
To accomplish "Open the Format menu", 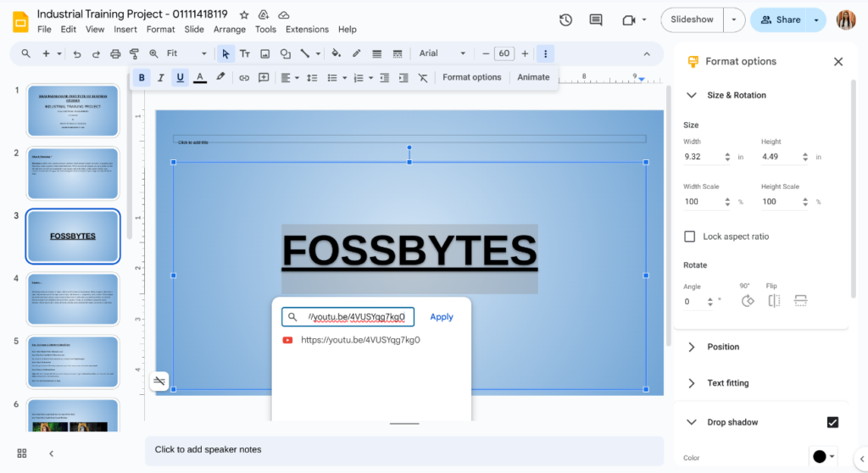I will (160, 30).
